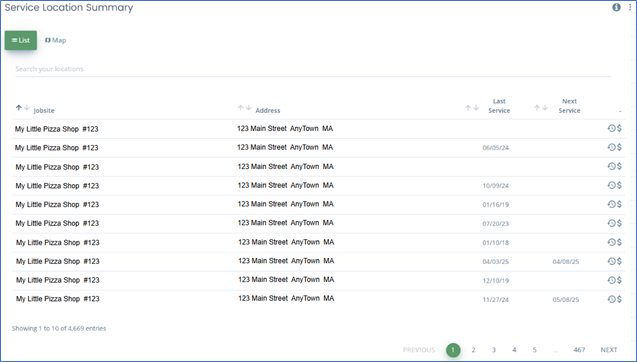Screen dimensions: 637x362
Task: Open billing dollar icon for 01/16/19 row
Action: [x=619, y=204]
